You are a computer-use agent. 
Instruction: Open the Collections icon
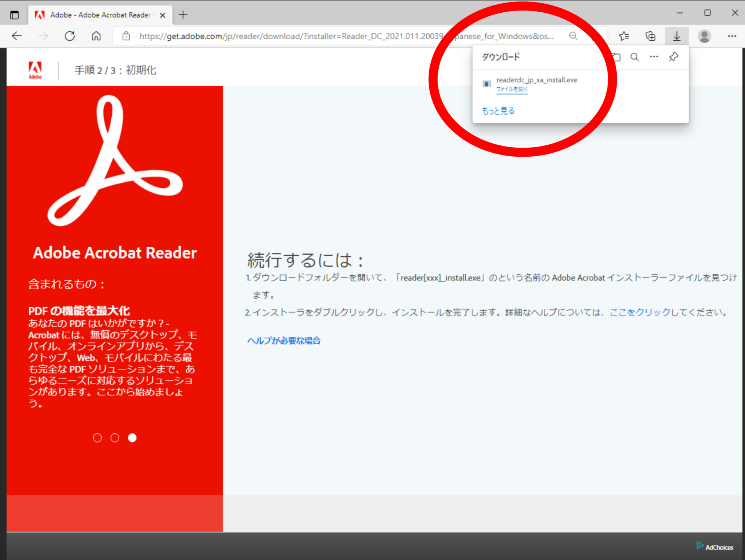pos(650,36)
